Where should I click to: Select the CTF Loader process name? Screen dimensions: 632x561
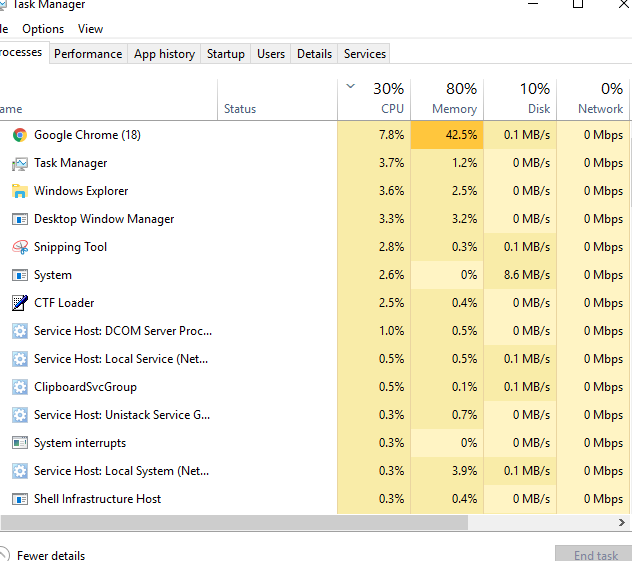point(64,303)
